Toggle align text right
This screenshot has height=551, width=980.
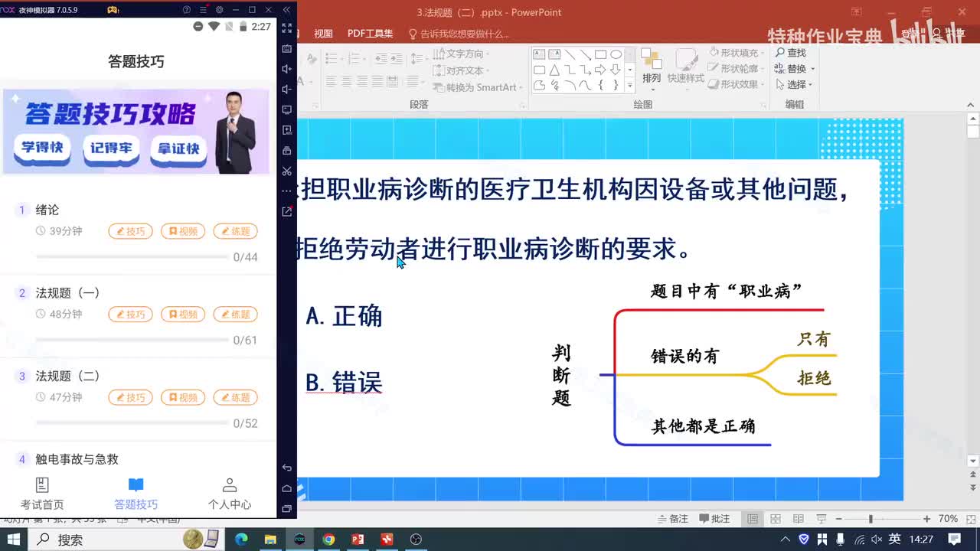[x=363, y=80]
